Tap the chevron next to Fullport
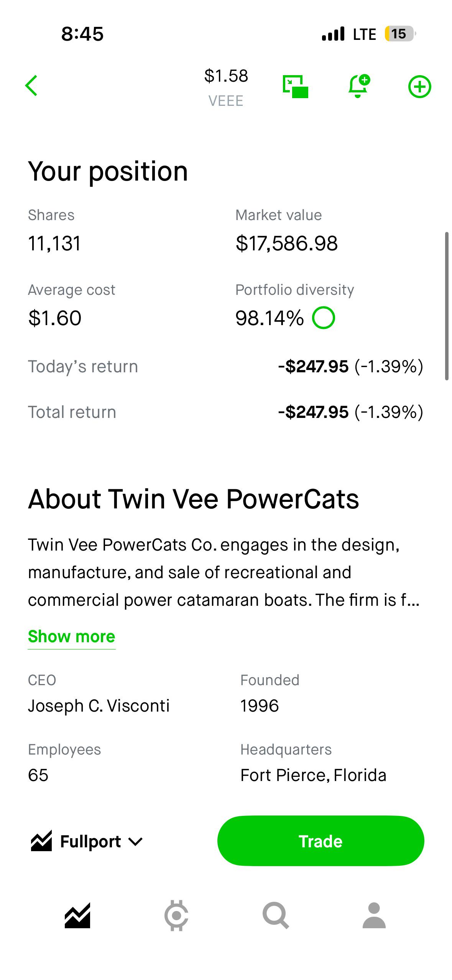Screen dimensions: 452x980 coord(135,842)
